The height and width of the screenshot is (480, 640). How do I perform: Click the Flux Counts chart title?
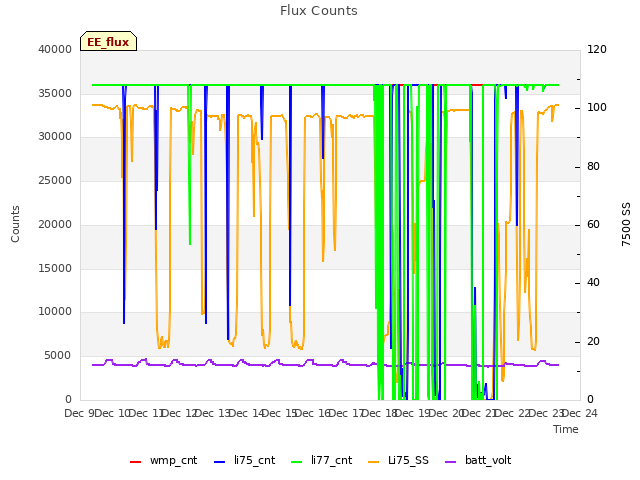click(319, 11)
